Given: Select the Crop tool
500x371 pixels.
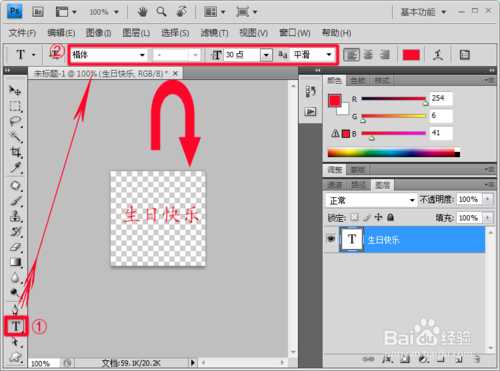Looking at the screenshot, I should coord(16,152).
